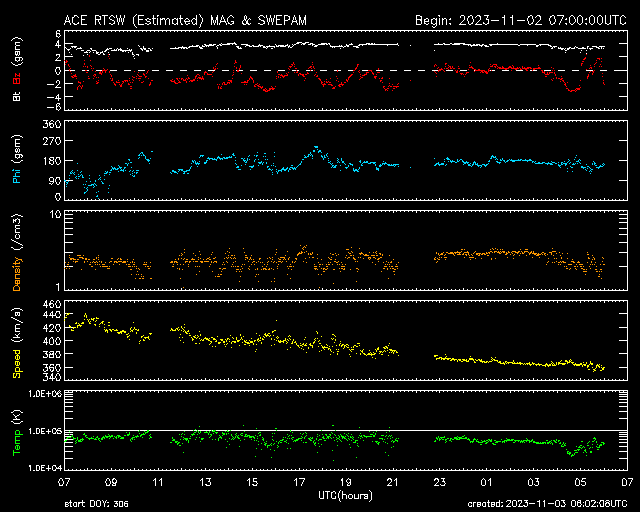640x512 pixels.
Task: Click the '(K)' temperature unit text
Action: click(17, 417)
